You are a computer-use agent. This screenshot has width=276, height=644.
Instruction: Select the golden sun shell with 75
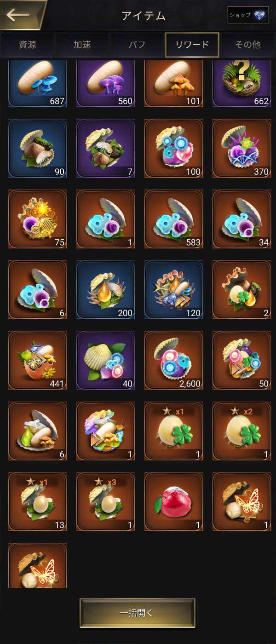click(38, 219)
